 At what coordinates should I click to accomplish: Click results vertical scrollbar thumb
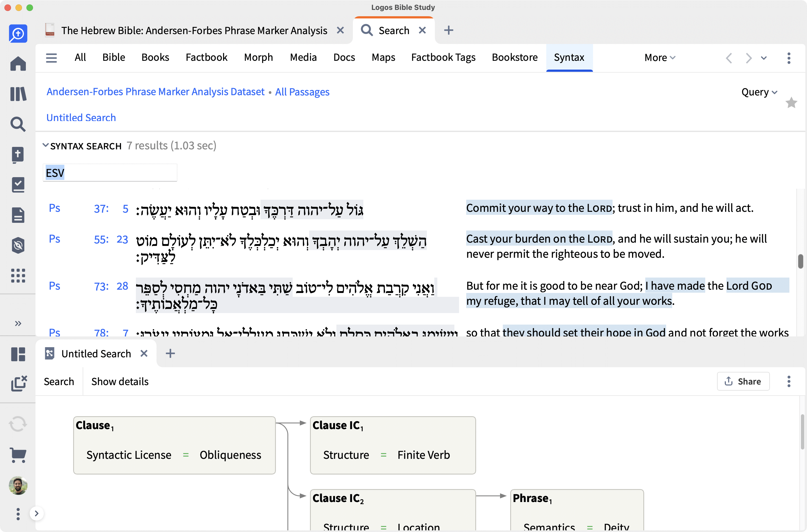click(800, 261)
